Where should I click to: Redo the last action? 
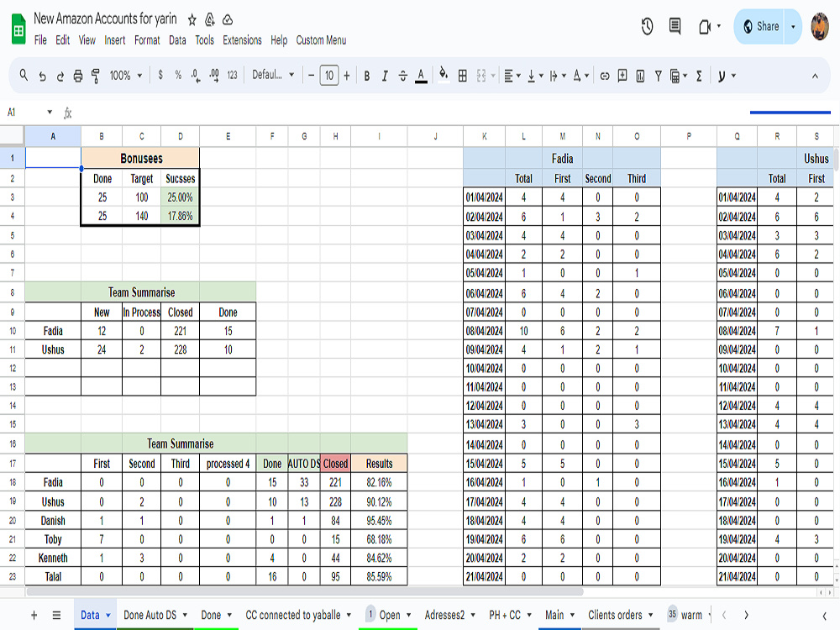tap(60, 76)
